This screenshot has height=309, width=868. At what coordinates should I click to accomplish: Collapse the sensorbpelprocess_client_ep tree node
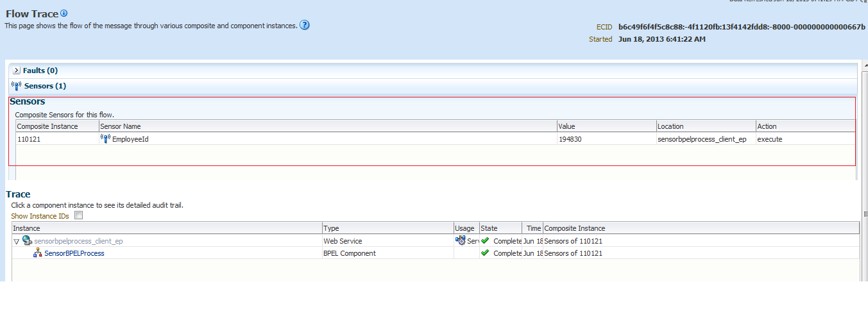(x=17, y=242)
